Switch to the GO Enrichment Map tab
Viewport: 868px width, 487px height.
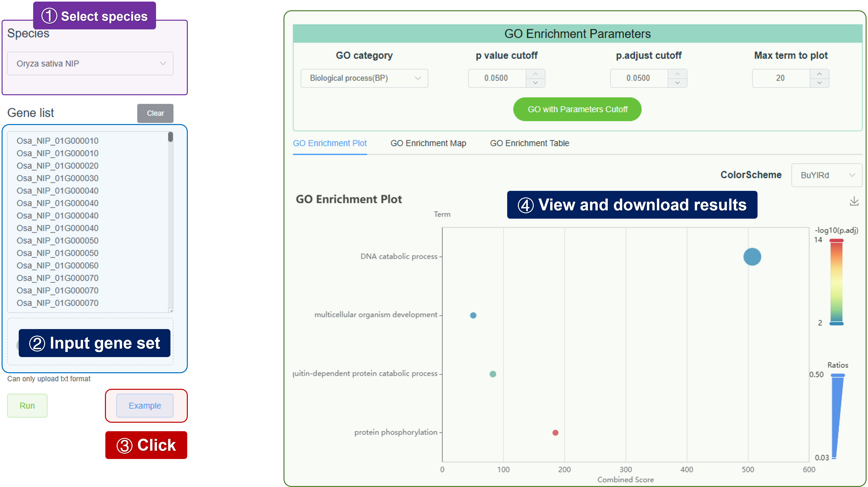point(428,143)
